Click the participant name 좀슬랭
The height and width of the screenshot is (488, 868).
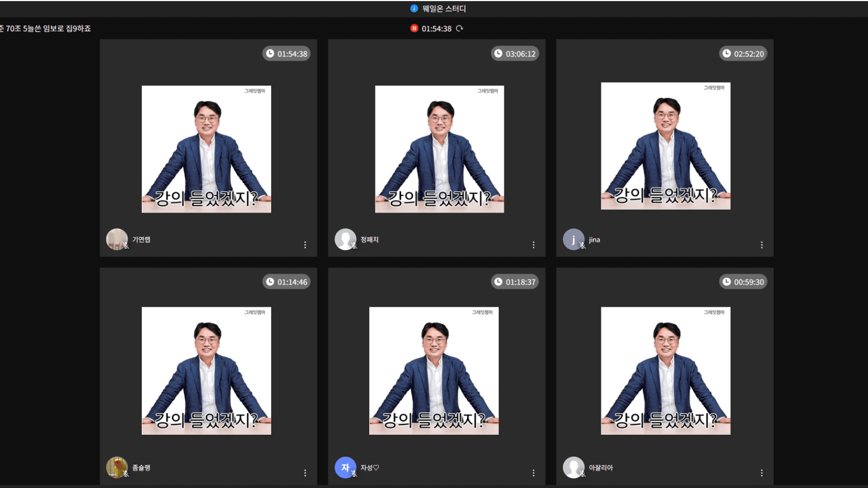(141, 468)
